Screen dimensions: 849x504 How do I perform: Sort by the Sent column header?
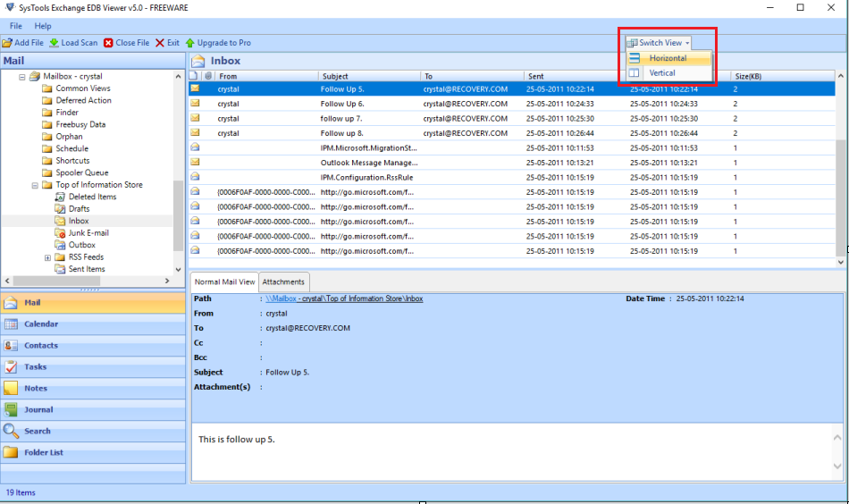575,76
